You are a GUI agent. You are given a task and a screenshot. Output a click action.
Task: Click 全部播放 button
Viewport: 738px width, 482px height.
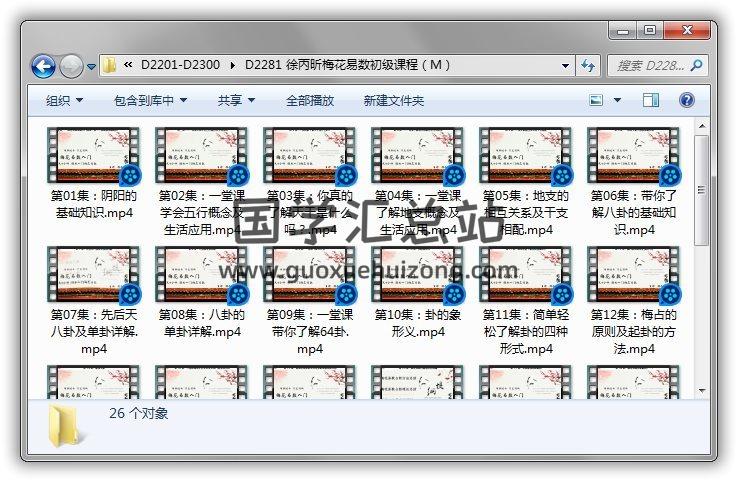[310, 100]
